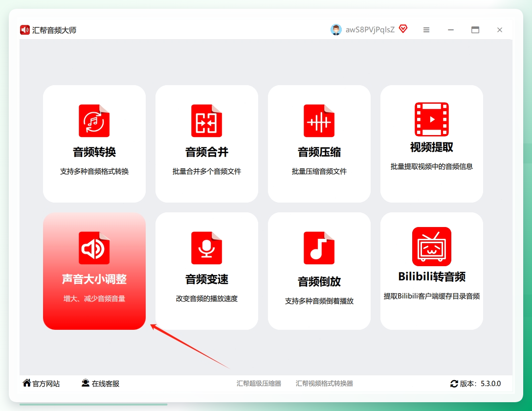Click the Bilibili TV icon

tap(432, 247)
